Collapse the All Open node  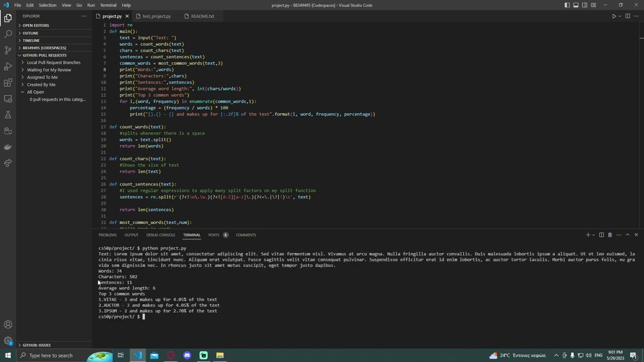pyautogui.click(x=54, y=92)
